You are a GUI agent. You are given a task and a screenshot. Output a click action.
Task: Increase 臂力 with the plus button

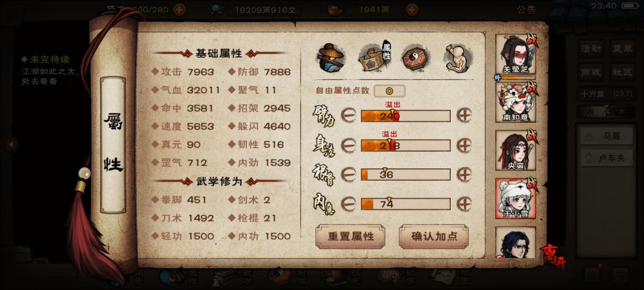tap(464, 115)
